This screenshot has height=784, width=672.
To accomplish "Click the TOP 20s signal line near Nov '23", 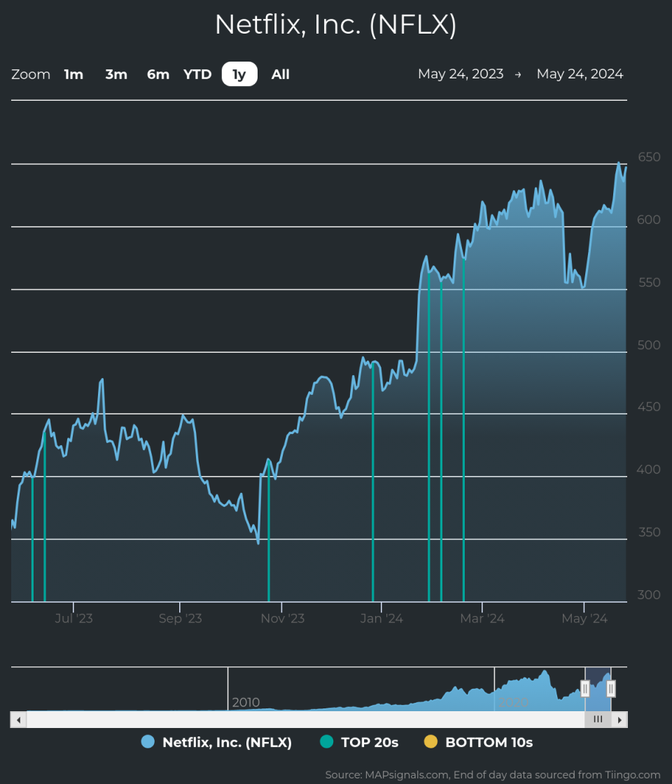I will pos(269,533).
